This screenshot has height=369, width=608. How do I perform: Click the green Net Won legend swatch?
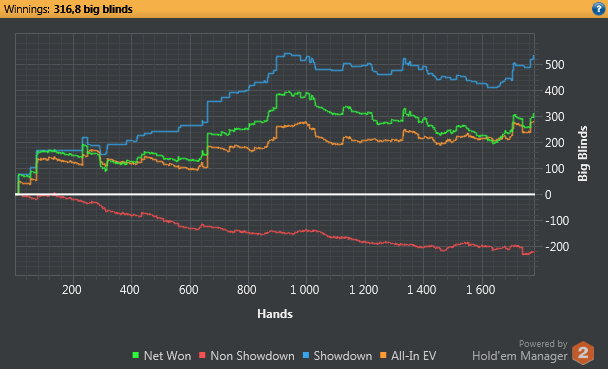coord(135,355)
